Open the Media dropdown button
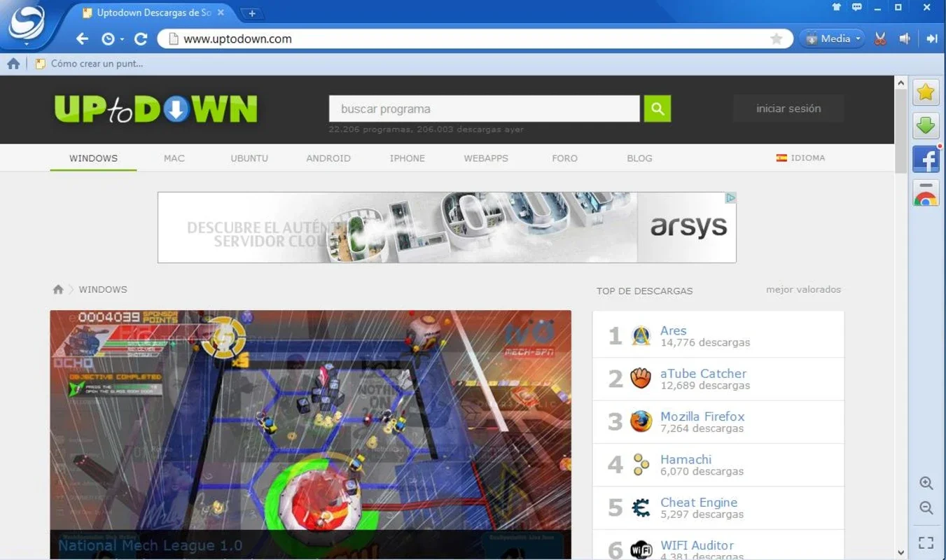The image size is (946, 560). 833,39
